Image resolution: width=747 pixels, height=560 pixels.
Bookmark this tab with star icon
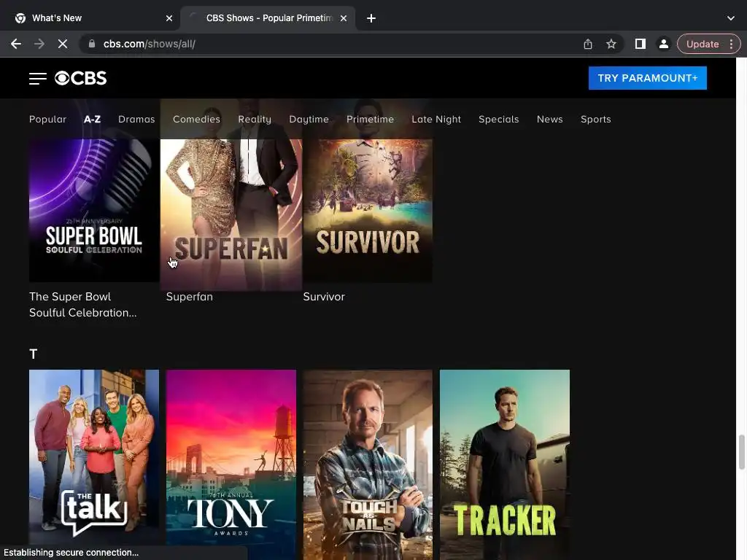[611, 44]
